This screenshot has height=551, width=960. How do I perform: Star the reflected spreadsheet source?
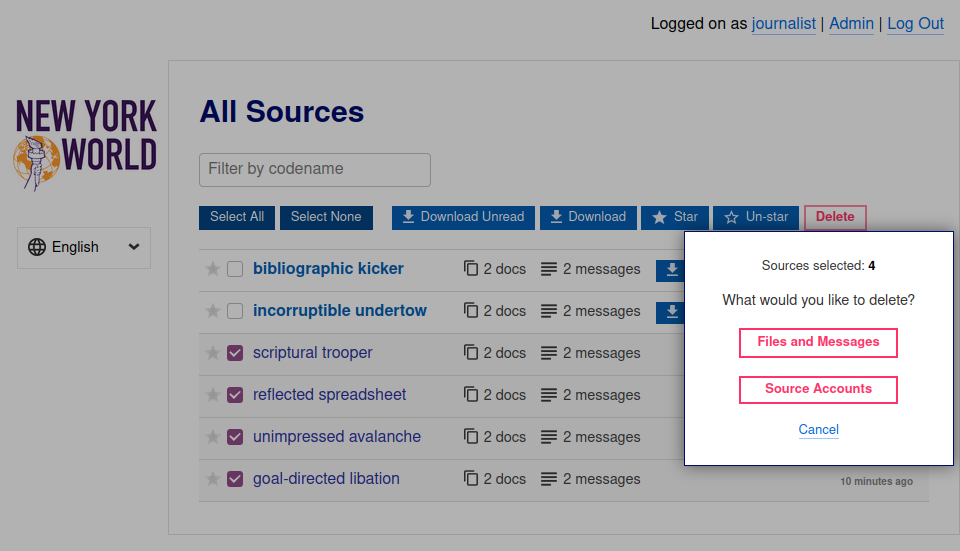pyautogui.click(x=212, y=395)
